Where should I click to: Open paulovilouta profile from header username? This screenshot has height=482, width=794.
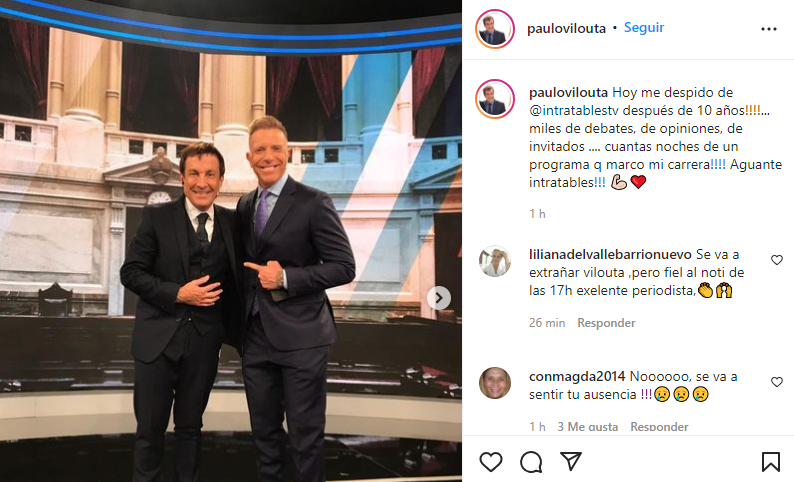[x=566, y=28]
